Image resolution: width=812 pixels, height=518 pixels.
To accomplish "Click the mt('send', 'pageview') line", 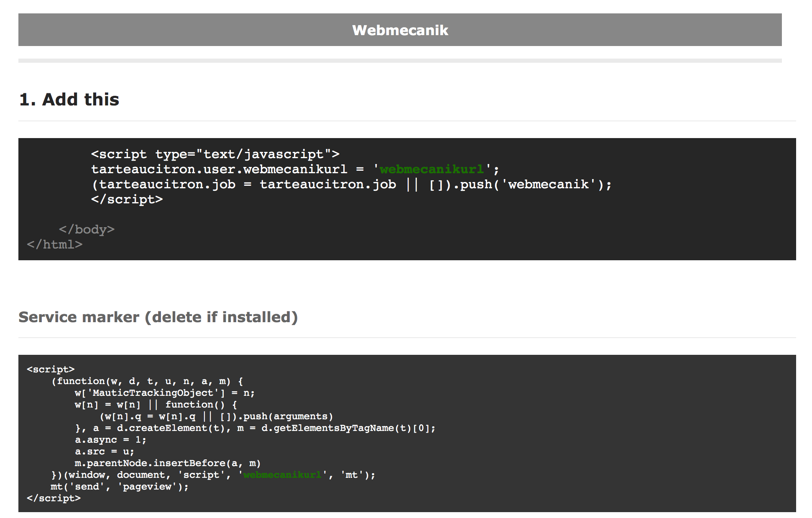I will pos(120,486).
